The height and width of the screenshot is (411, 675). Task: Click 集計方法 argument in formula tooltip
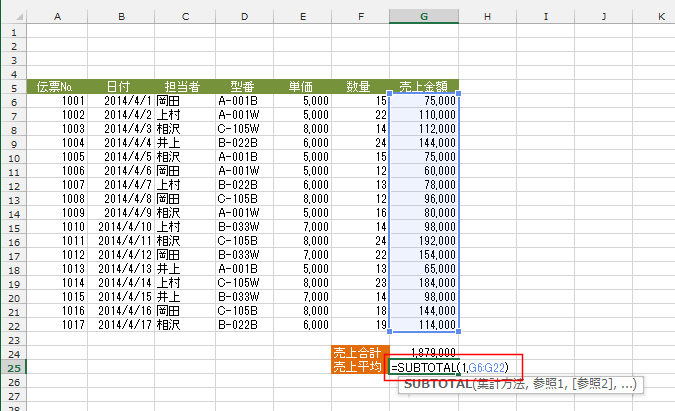coord(497,385)
